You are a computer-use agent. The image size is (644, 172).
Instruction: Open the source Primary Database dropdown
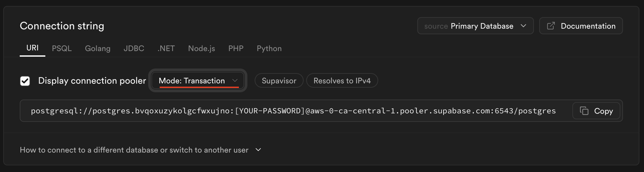[475, 26]
